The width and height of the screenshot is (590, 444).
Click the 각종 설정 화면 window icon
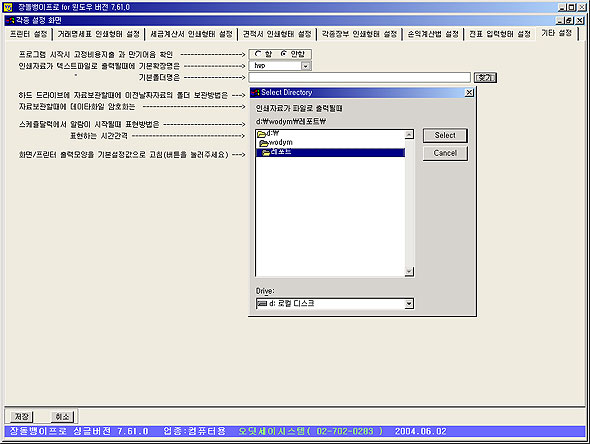coord(10,20)
